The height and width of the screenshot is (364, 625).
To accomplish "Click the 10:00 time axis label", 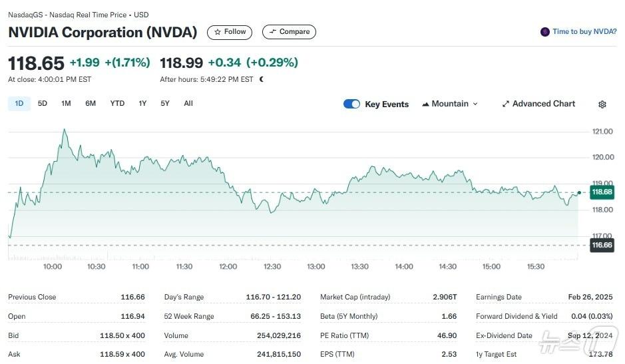I will click(x=53, y=267).
